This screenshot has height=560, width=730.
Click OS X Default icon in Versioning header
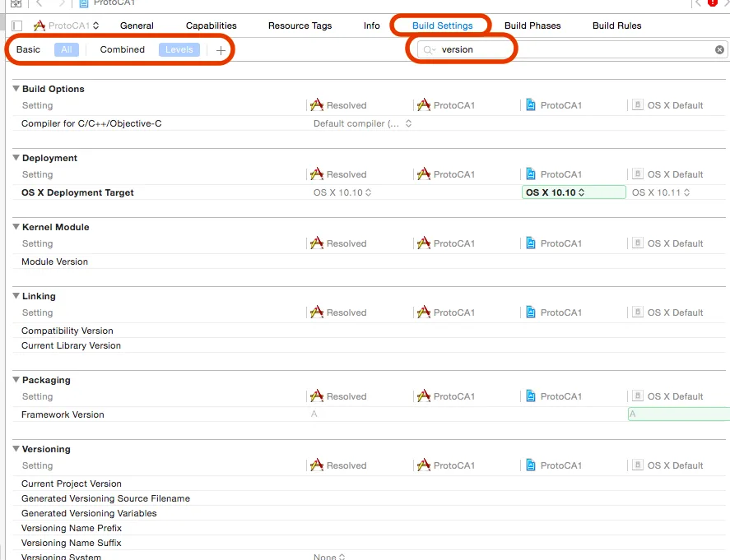[x=637, y=465]
